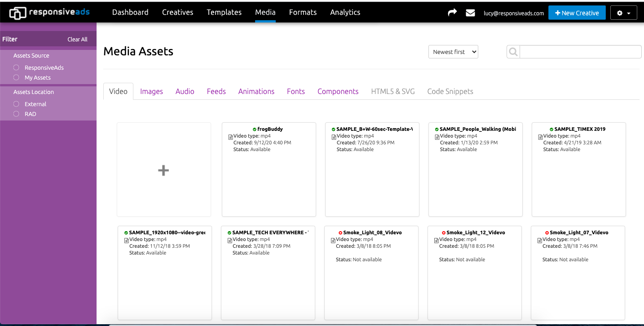The height and width of the screenshot is (326, 644).
Task: Click file icon on SAMPLE_B+W-60sec card
Action: coord(334,137)
